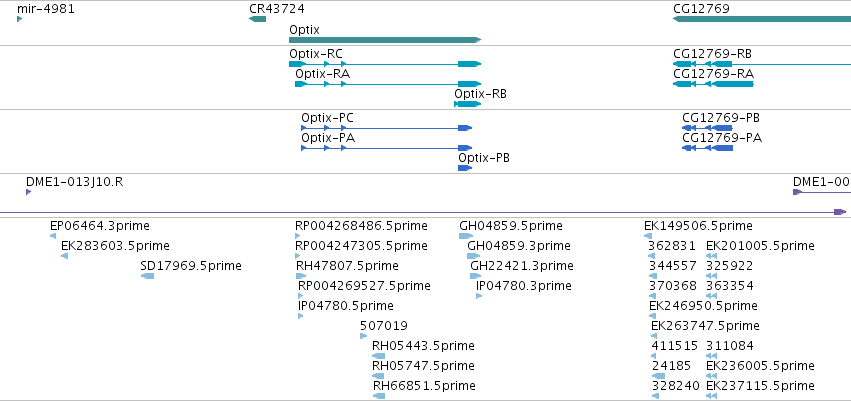Select the RH66851.5prime feature glyph
This screenshot has width=851, height=401.
[x=379, y=396]
